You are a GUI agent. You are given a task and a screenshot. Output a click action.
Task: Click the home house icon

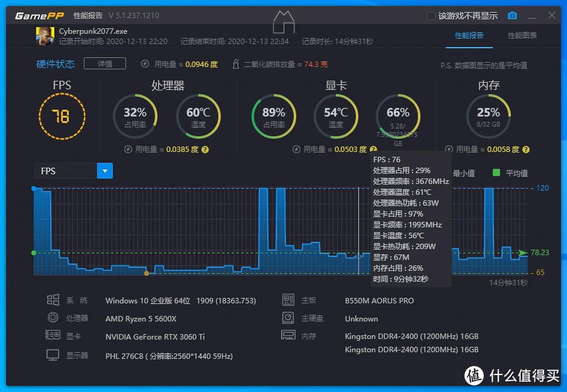(x=284, y=22)
